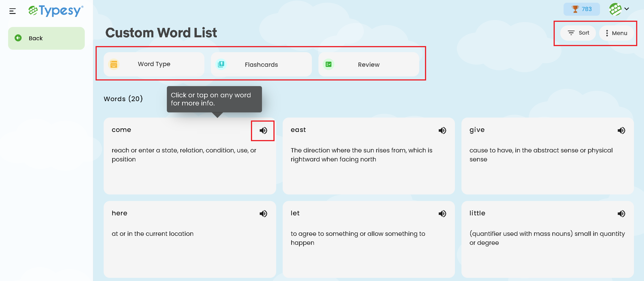Expand the profile dropdown chevron
The image size is (644, 281).
pos(626,9)
